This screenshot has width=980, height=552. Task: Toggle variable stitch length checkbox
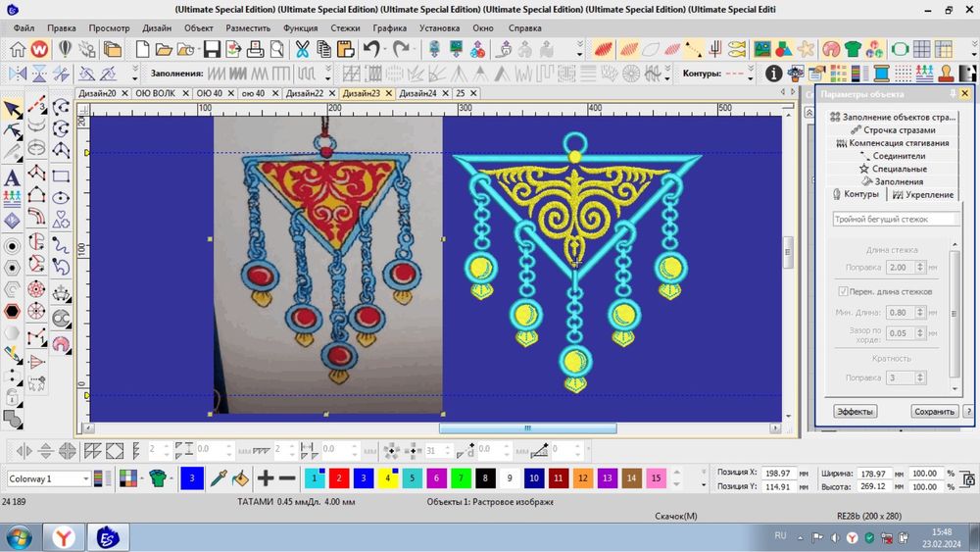point(843,291)
